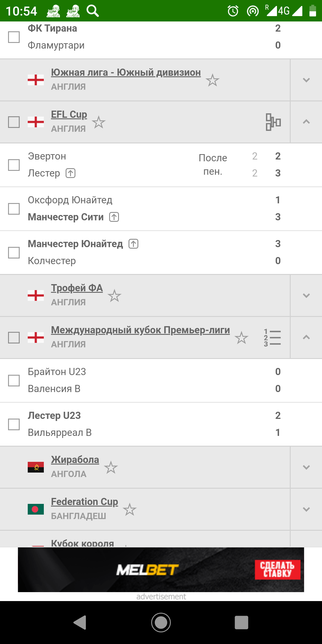
Task: Favorite Южная лига - Южный дивизион star
Action: pyautogui.click(x=213, y=80)
